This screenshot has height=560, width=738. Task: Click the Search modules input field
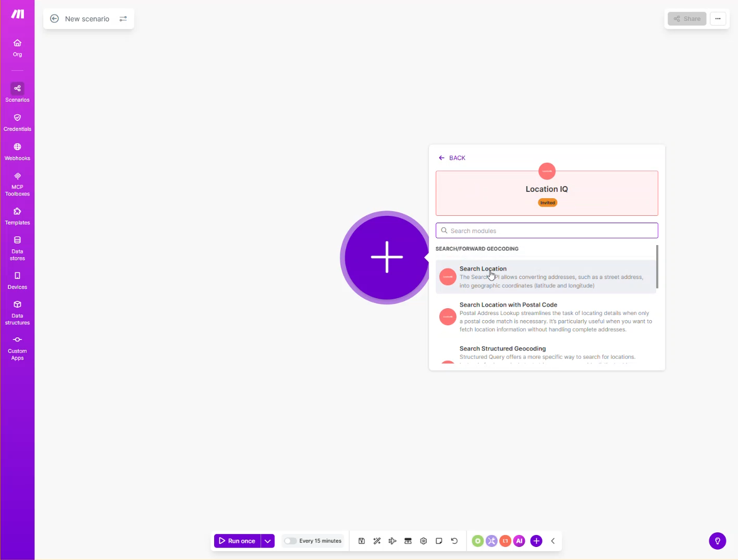click(547, 230)
